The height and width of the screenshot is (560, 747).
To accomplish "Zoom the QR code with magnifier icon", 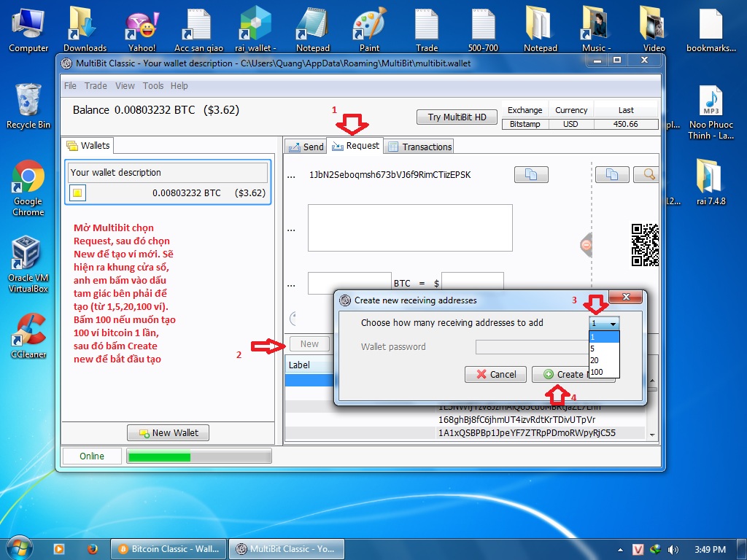I will [x=647, y=174].
